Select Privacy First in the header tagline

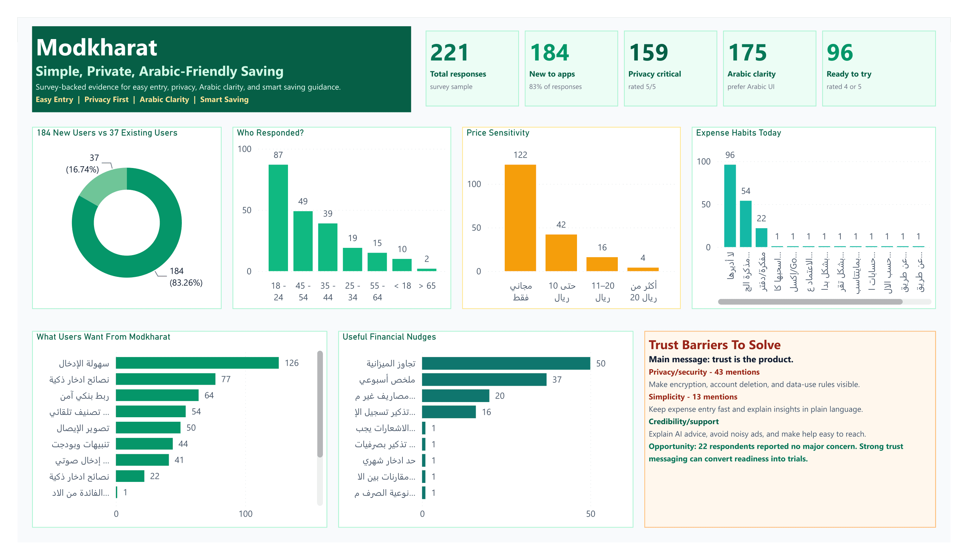click(106, 100)
